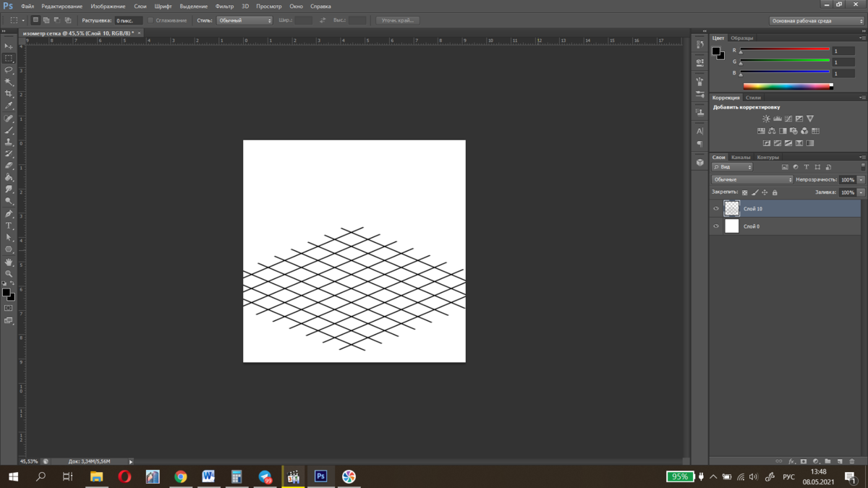Viewport: 868px width, 488px height.
Task: Open the Стиль dropdown in options bar
Action: (x=244, y=20)
